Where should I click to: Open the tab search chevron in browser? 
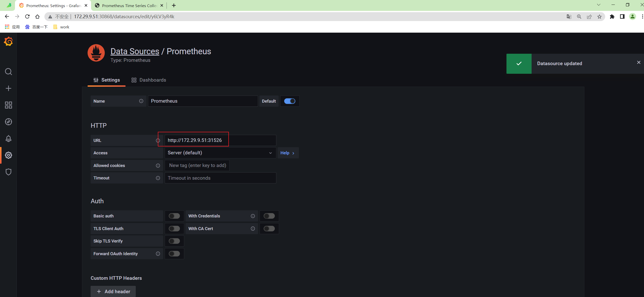[x=599, y=5]
